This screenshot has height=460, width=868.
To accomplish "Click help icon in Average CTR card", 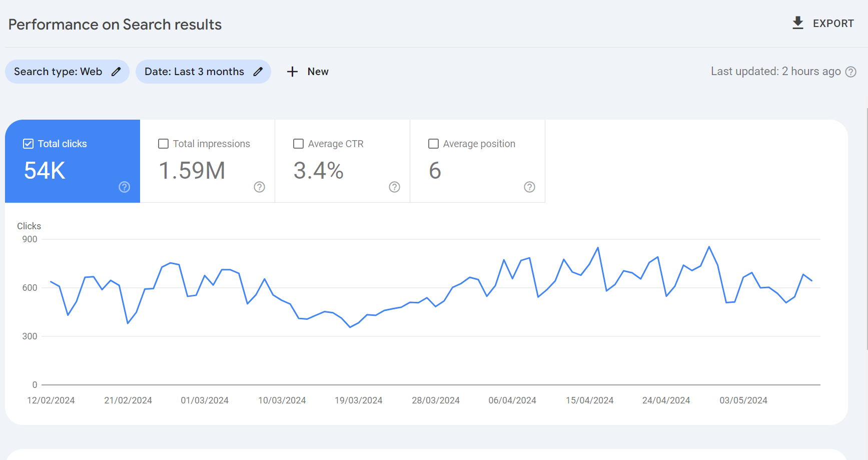I will point(394,187).
